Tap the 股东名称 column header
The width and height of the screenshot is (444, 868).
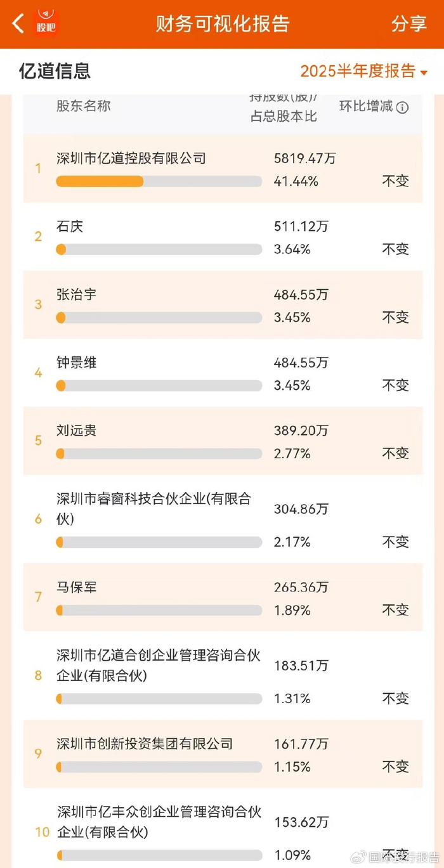(83, 106)
